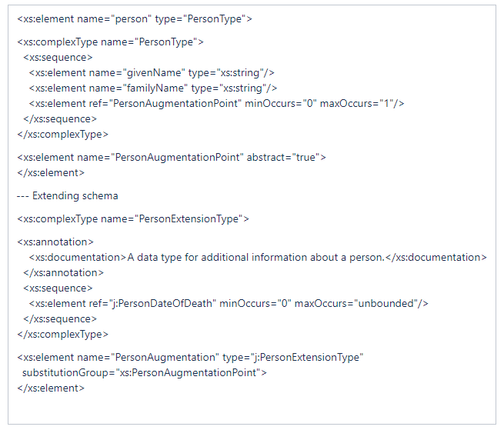Click the PersonAugmentation element name line

[190, 358]
